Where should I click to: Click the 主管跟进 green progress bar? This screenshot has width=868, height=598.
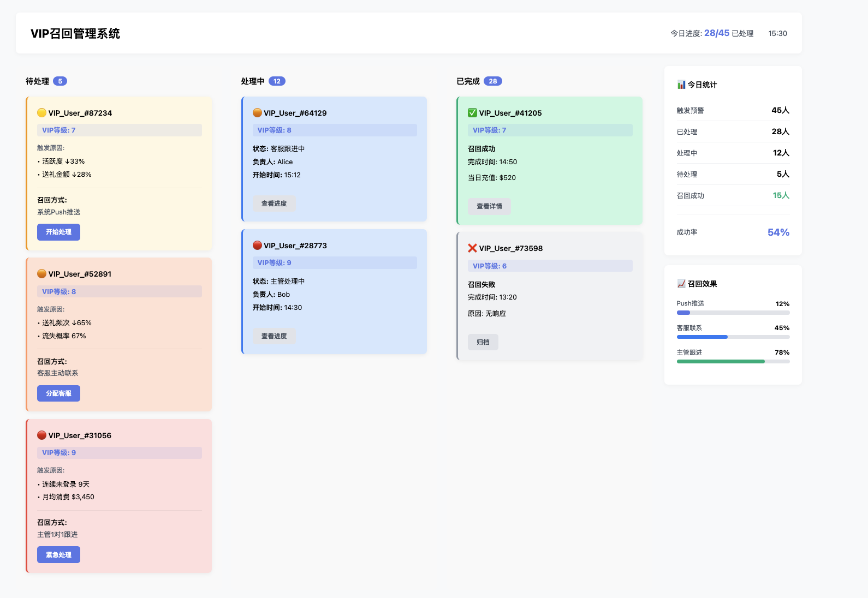click(x=721, y=361)
